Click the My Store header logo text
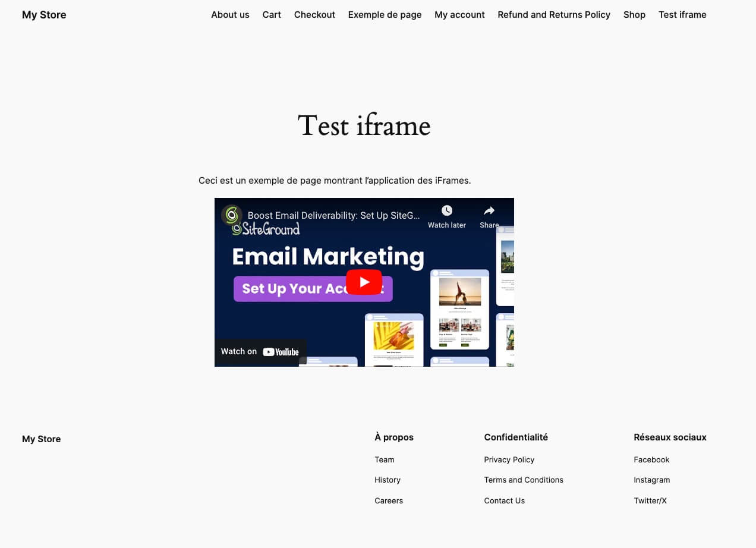 click(x=44, y=15)
